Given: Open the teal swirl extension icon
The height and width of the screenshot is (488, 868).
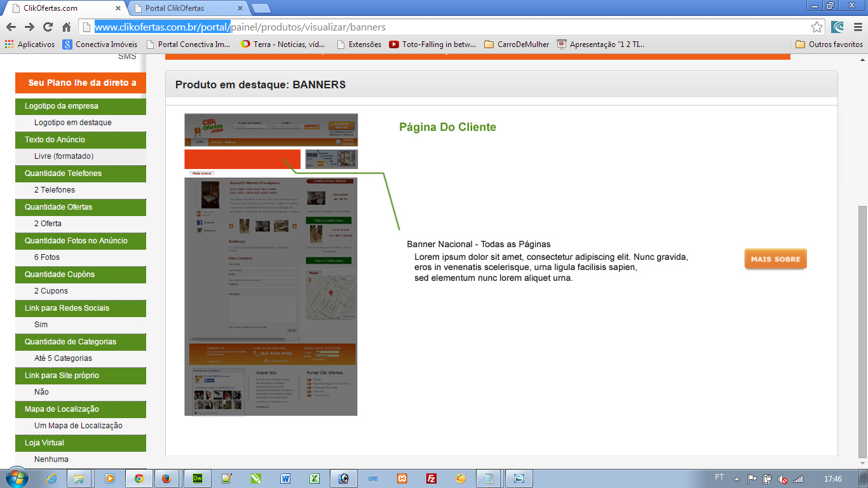Looking at the screenshot, I should (837, 27).
